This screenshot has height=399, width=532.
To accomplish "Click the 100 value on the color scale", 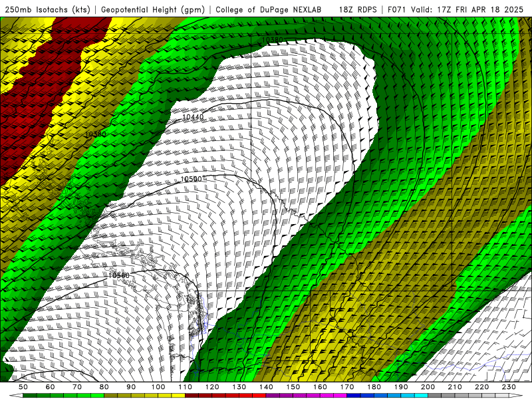I will coord(158,387).
